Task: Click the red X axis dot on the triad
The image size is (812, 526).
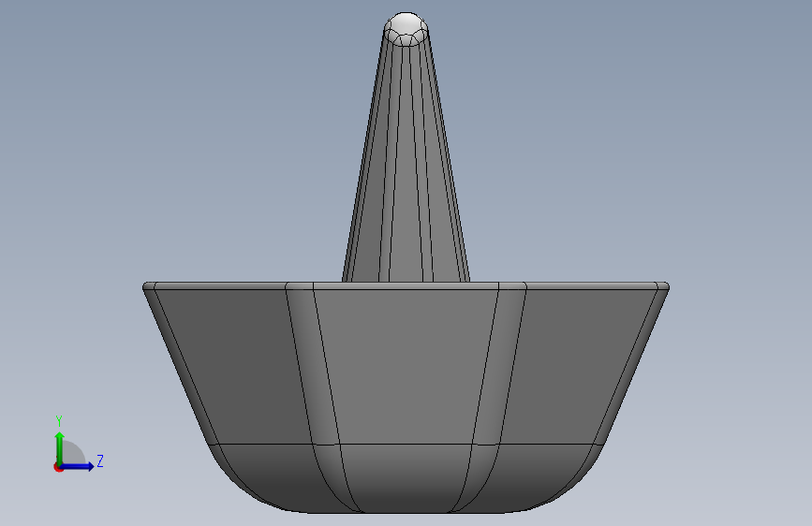Action: tap(58, 467)
